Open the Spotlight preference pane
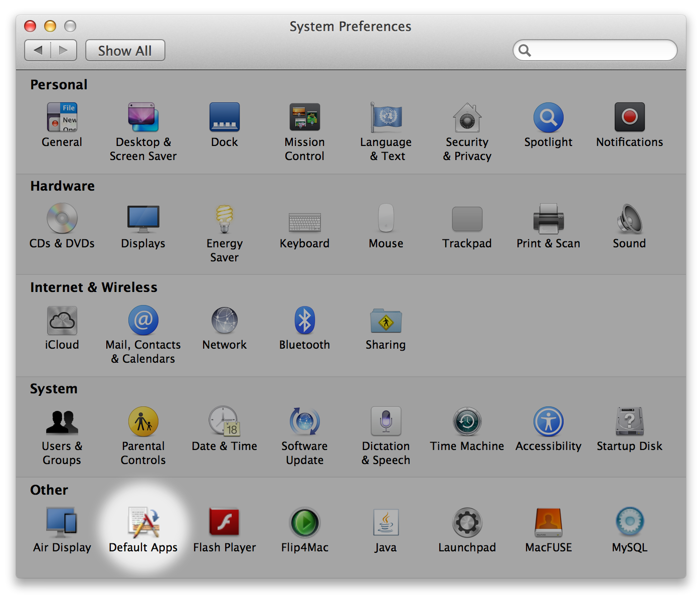This screenshot has width=700, height=598. [x=548, y=118]
